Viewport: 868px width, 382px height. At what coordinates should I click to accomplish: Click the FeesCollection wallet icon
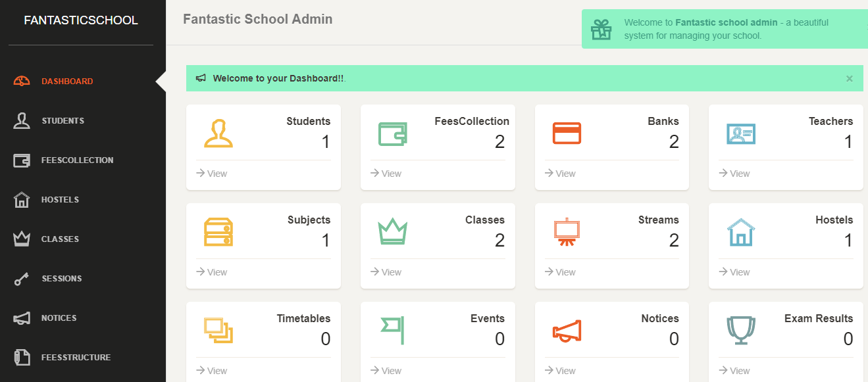click(x=392, y=132)
